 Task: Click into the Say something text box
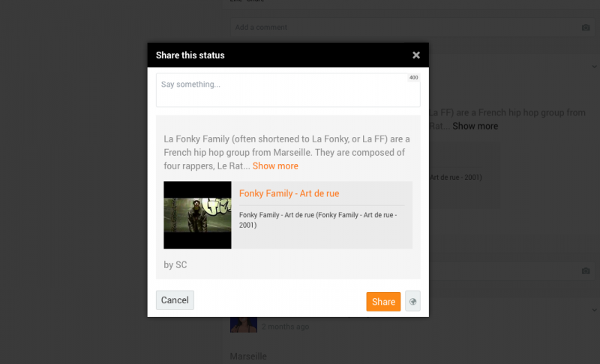pyautogui.click(x=285, y=90)
